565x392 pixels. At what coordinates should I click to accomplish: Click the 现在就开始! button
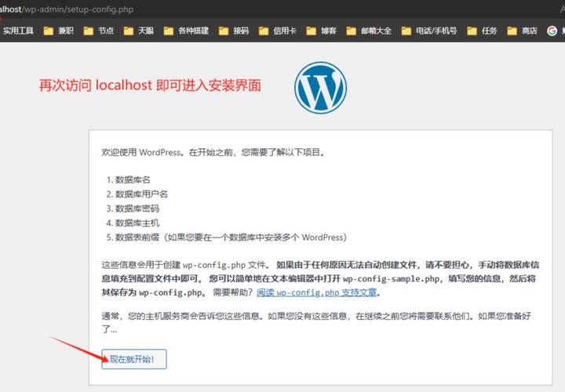click(x=134, y=359)
